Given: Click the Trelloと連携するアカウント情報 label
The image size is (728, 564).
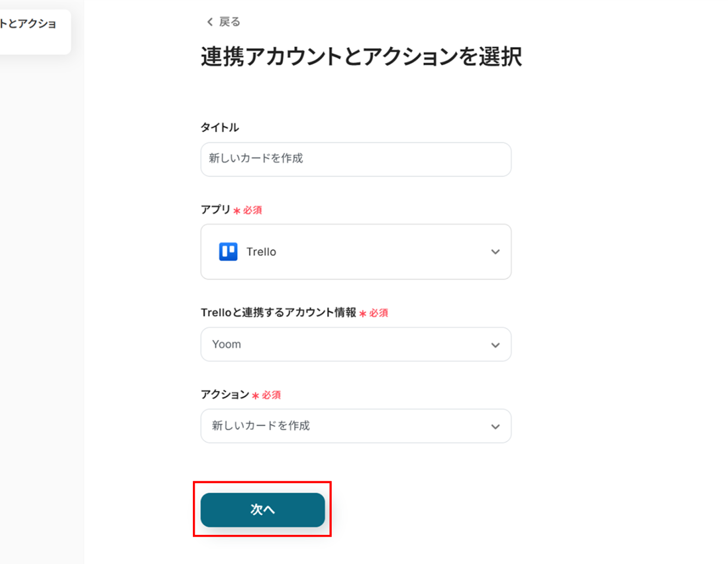Looking at the screenshot, I should tap(278, 312).
